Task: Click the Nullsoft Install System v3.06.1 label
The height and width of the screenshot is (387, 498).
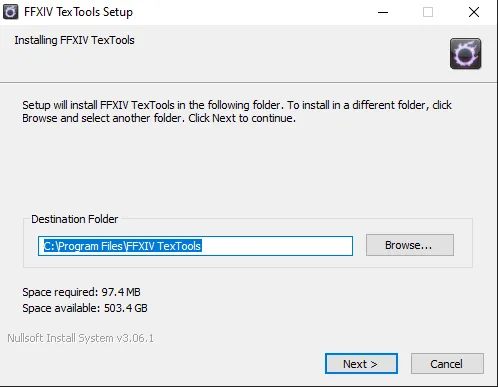Action: tap(80, 338)
